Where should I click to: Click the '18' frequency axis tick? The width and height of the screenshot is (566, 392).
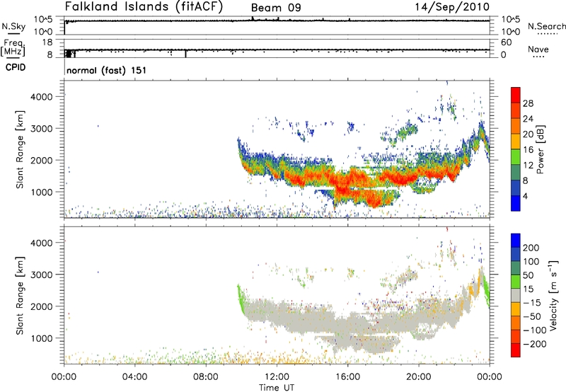(47, 42)
